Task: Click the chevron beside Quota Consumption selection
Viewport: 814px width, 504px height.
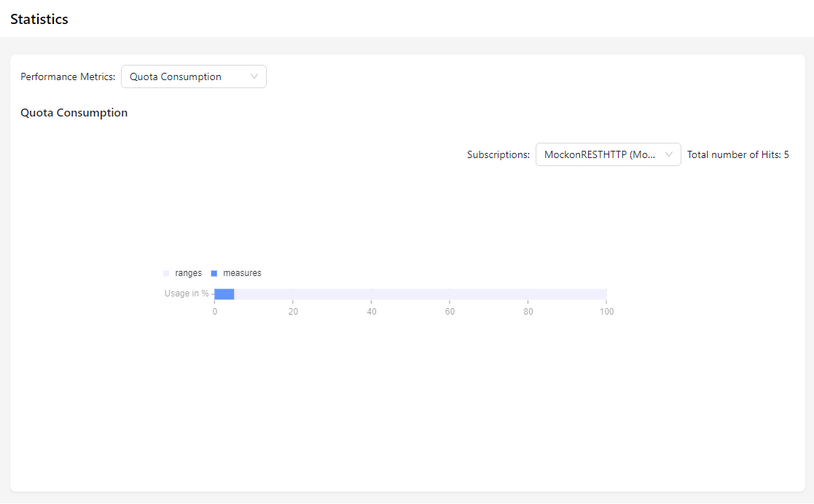Action: 254,76
